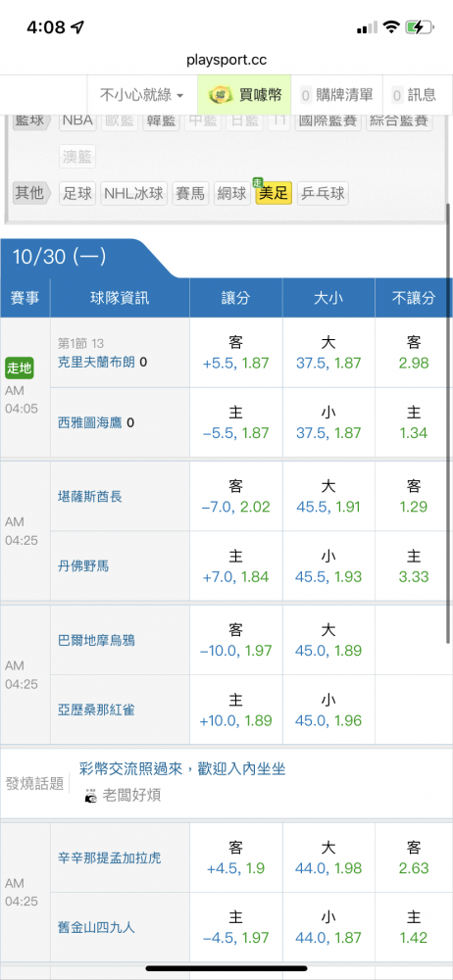Viewport: 453px width, 980px height.
Task: Pick away spread +4.5, 1.9 for Bengals
Action: [236, 858]
